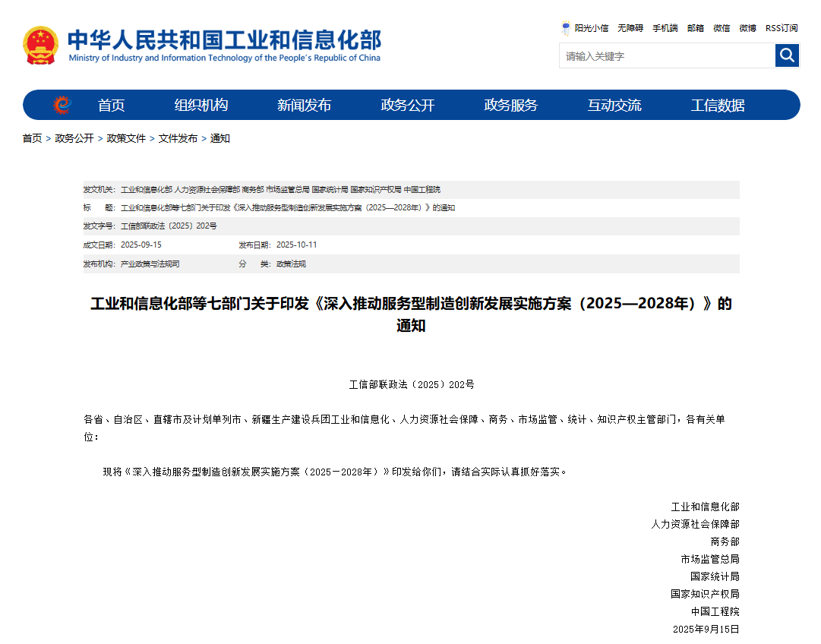This screenshot has height=644, width=821.
Task: Open the 组织机构 menu item
Action: [201, 105]
